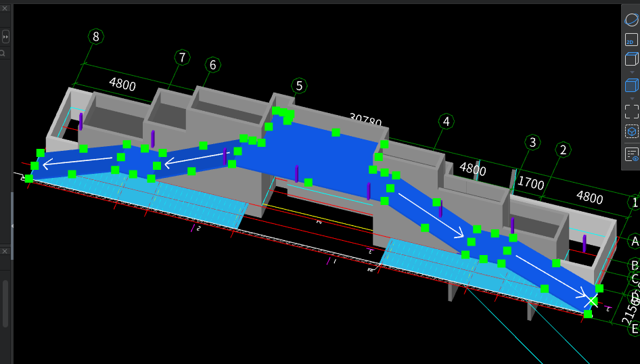The image size is (640, 364).
Task: Select grid axis bubble 7
Action: (182, 58)
